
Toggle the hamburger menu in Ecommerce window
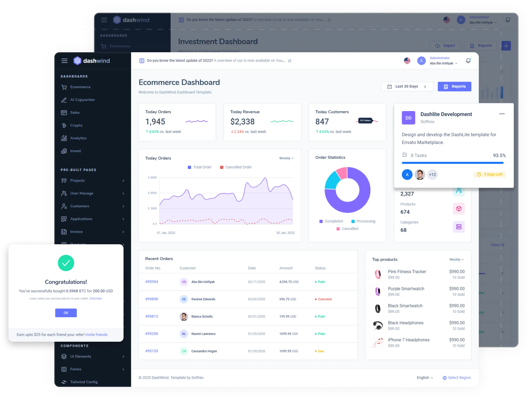click(x=64, y=61)
